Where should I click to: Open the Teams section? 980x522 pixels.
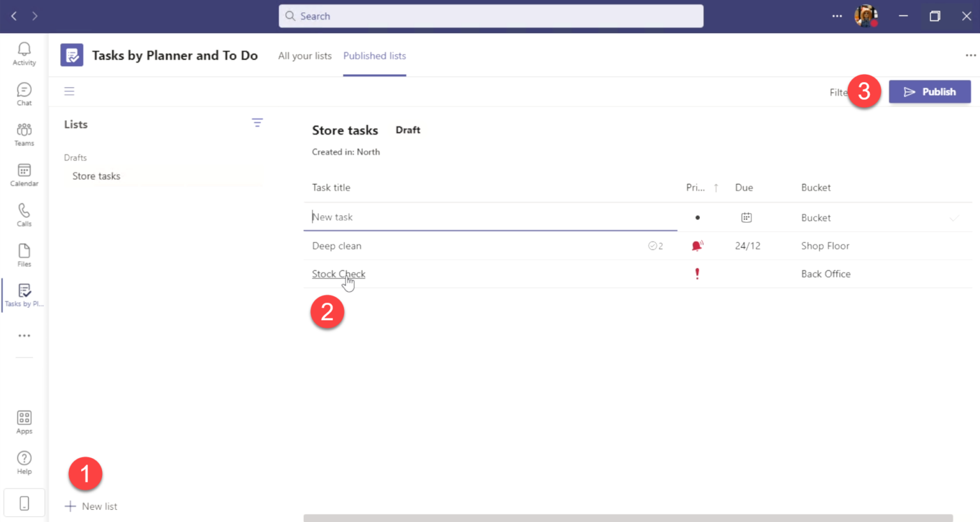click(24, 134)
